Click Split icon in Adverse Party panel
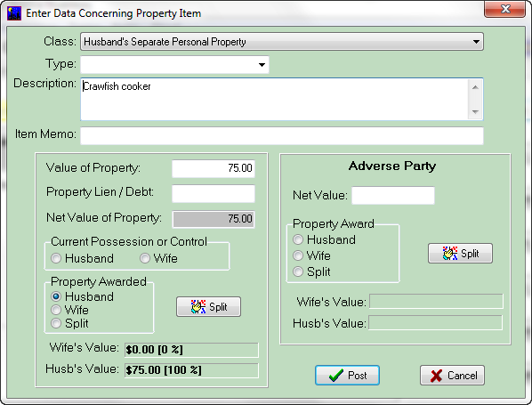This screenshot has height=405, width=532. pyautogui.click(x=450, y=254)
